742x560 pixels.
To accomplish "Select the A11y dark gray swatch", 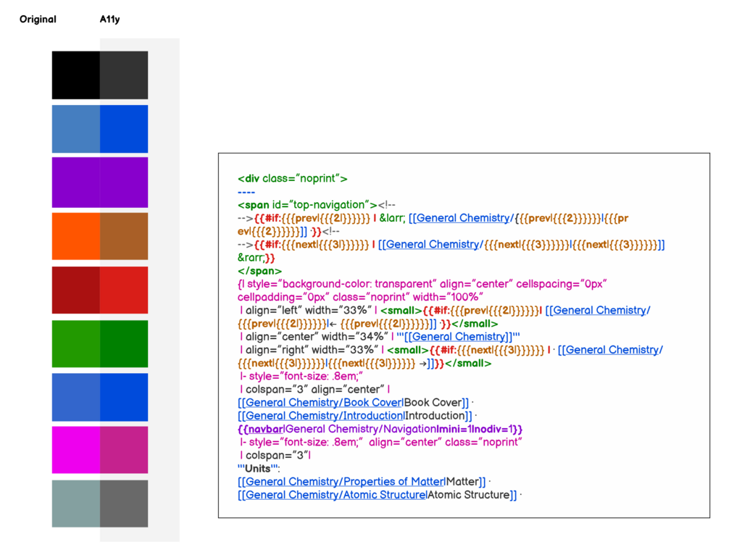I will click(x=124, y=75).
